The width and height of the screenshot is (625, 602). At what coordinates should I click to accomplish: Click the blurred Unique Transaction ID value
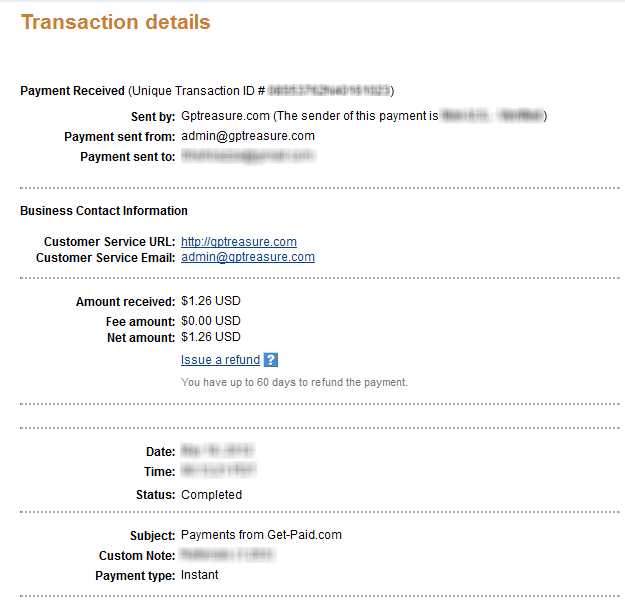[329, 91]
